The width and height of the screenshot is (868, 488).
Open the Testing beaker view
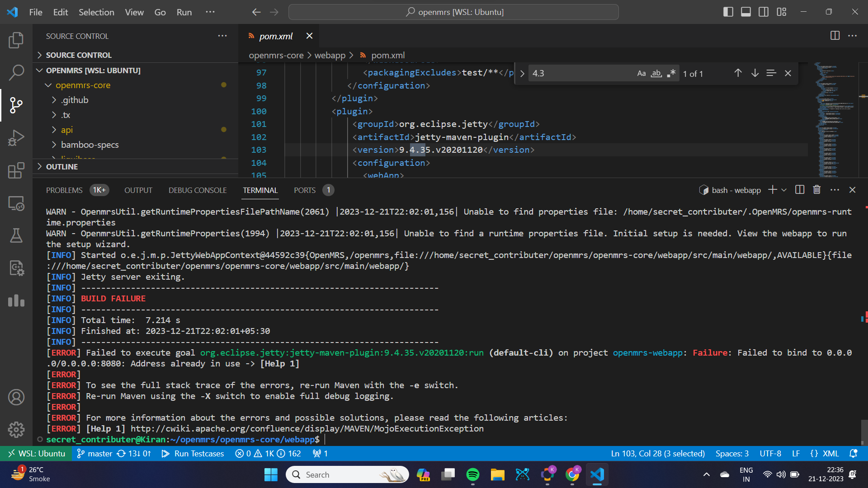[16, 235]
